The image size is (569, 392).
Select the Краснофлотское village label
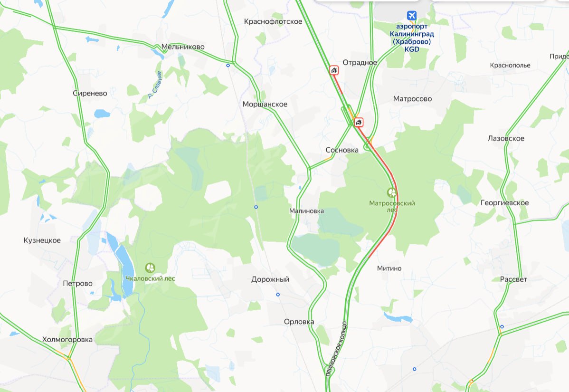[x=273, y=21]
